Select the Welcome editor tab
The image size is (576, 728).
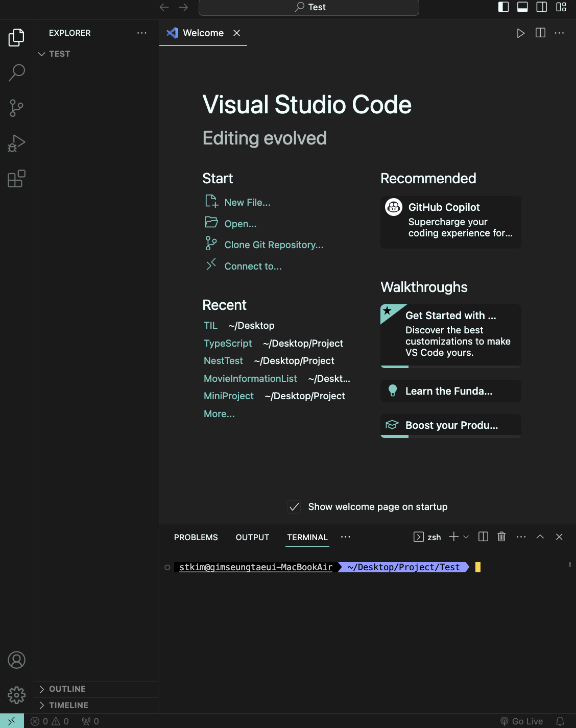pyautogui.click(x=203, y=33)
